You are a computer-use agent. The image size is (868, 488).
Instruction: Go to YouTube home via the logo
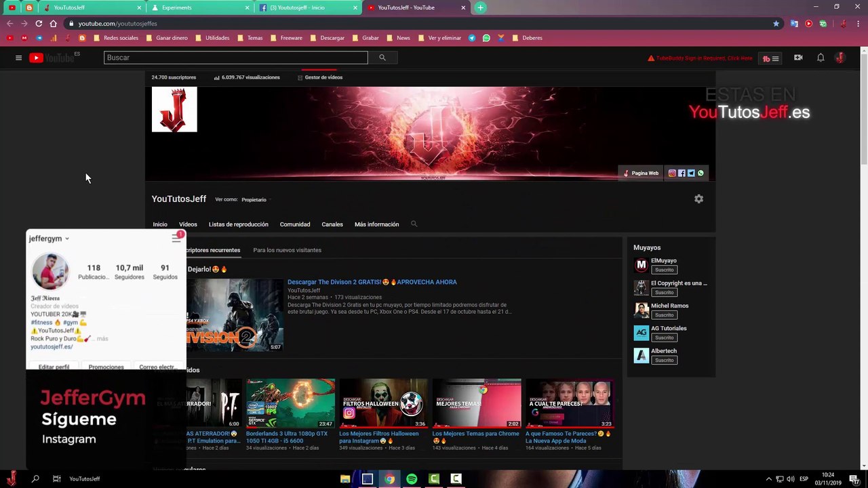pyautogui.click(x=52, y=58)
